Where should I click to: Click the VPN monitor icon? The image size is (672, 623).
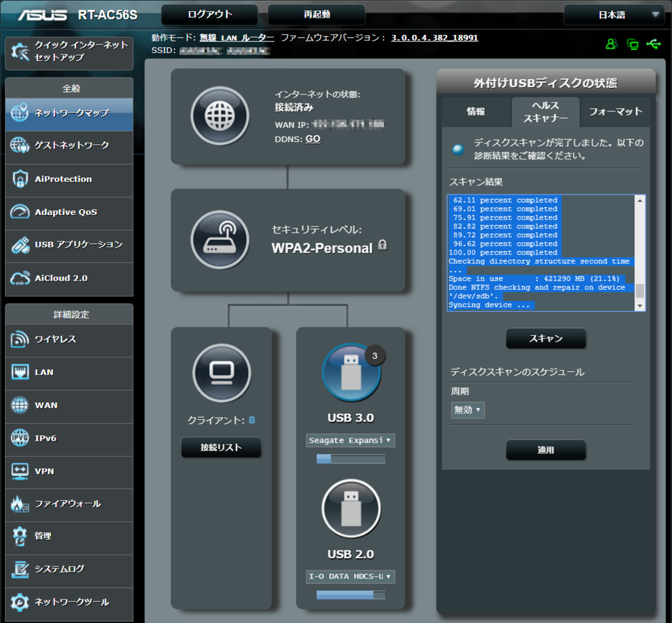20,471
